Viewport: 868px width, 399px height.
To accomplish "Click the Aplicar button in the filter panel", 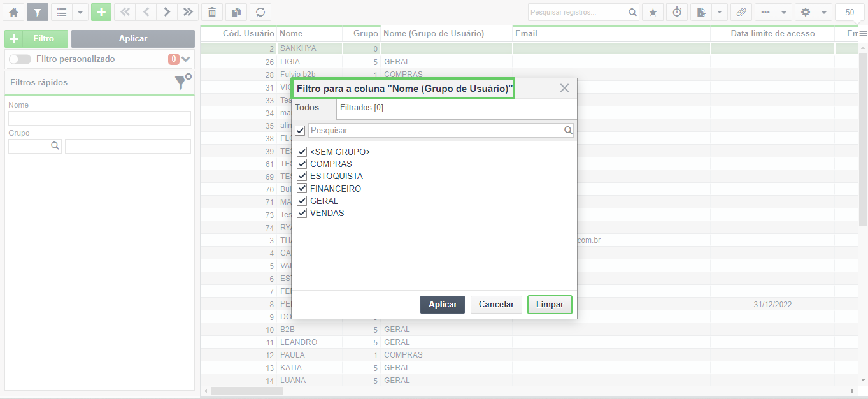I will click(x=133, y=38).
